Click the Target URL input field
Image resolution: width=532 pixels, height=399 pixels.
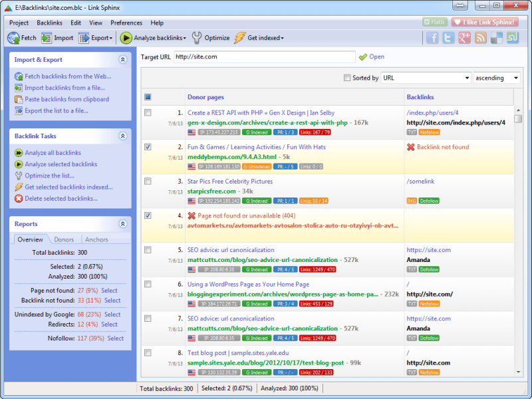point(265,57)
